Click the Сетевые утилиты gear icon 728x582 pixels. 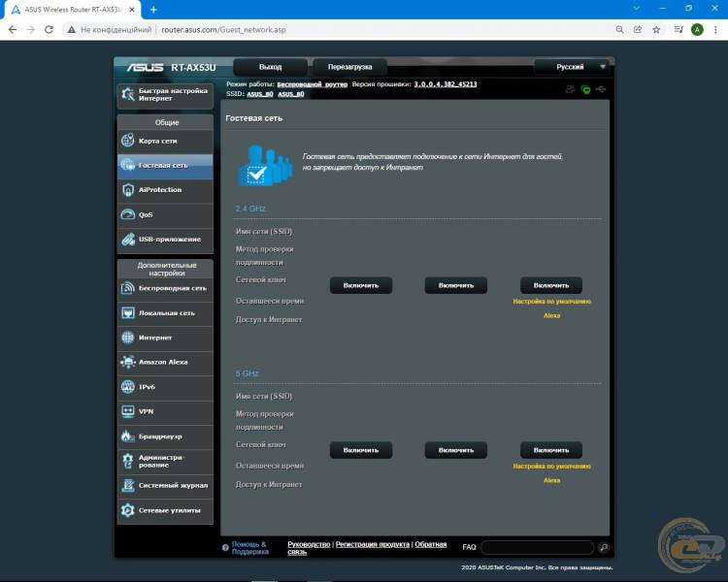click(128, 510)
